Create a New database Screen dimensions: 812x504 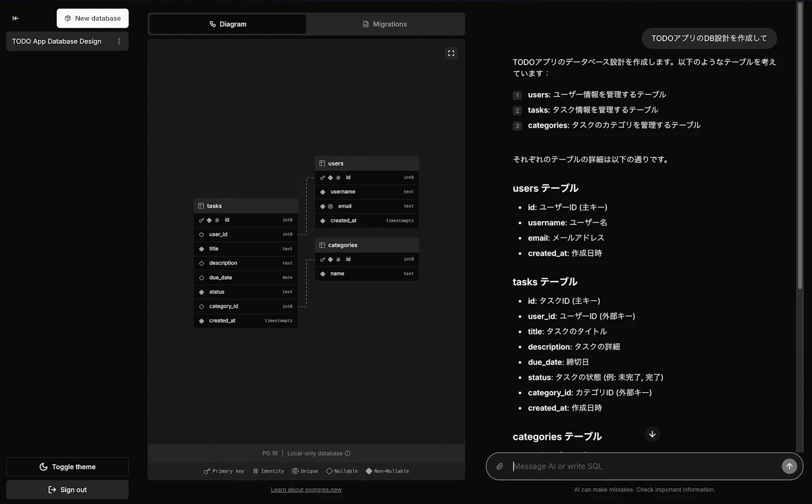(93, 18)
